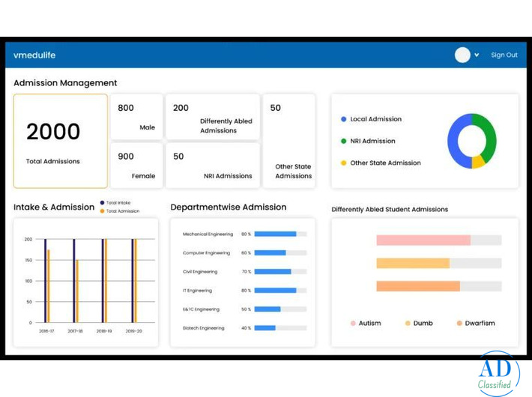The width and height of the screenshot is (532, 397).
Task: Click the vmedulife logo
Action: point(34,55)
